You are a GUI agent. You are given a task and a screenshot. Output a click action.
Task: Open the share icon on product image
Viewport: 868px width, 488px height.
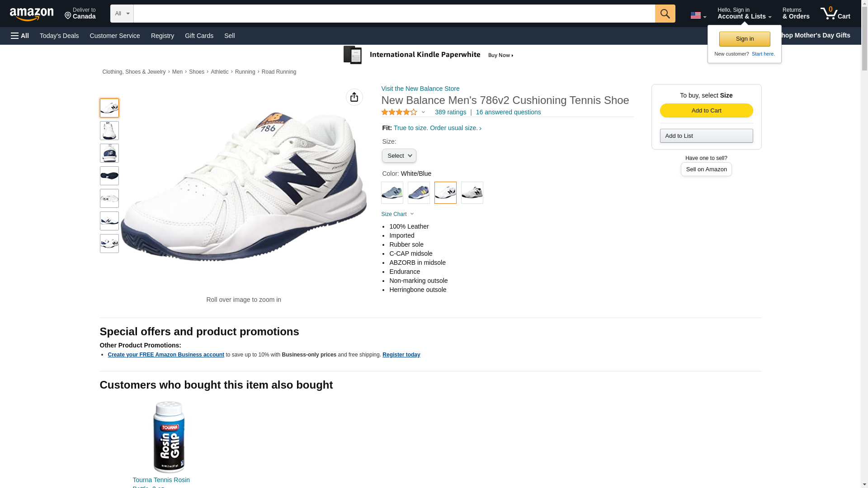[354, 97]
